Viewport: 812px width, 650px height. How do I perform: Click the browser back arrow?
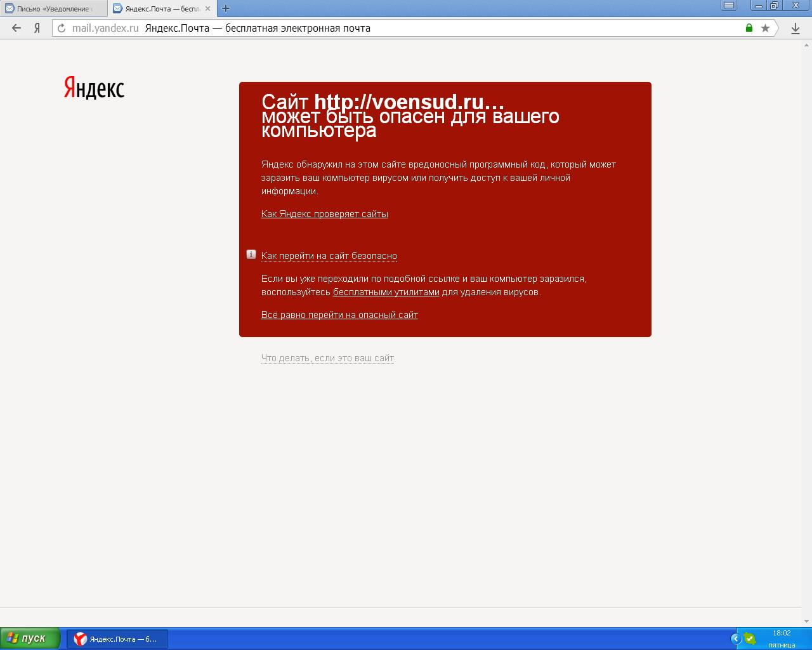(16, 28)
